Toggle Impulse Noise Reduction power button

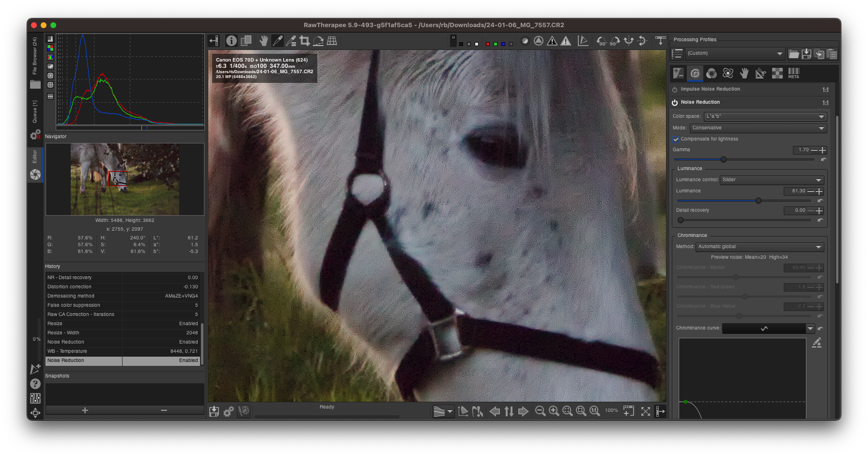pos(675,90)
